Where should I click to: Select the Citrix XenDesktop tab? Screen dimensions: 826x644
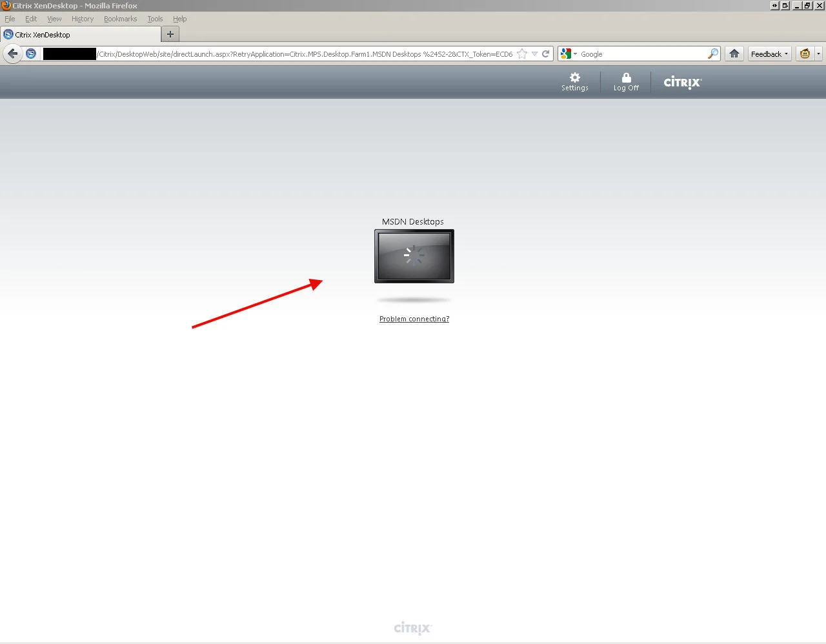tap(81, 35)
